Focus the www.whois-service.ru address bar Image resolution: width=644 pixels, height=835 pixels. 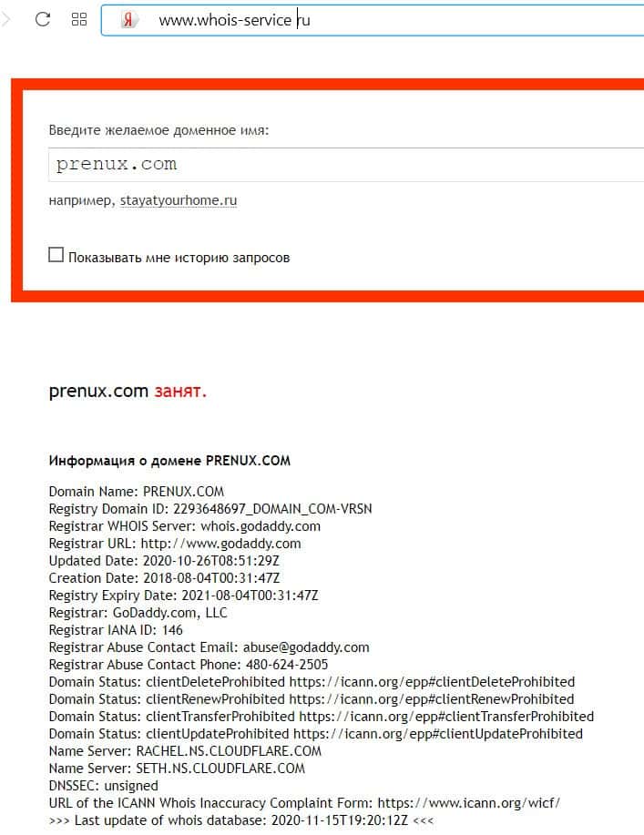point(373,20)
